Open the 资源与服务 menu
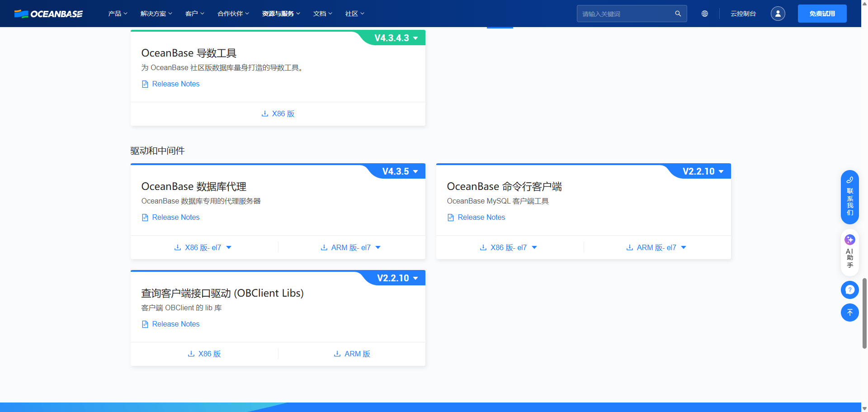 [x=281, y=14]
